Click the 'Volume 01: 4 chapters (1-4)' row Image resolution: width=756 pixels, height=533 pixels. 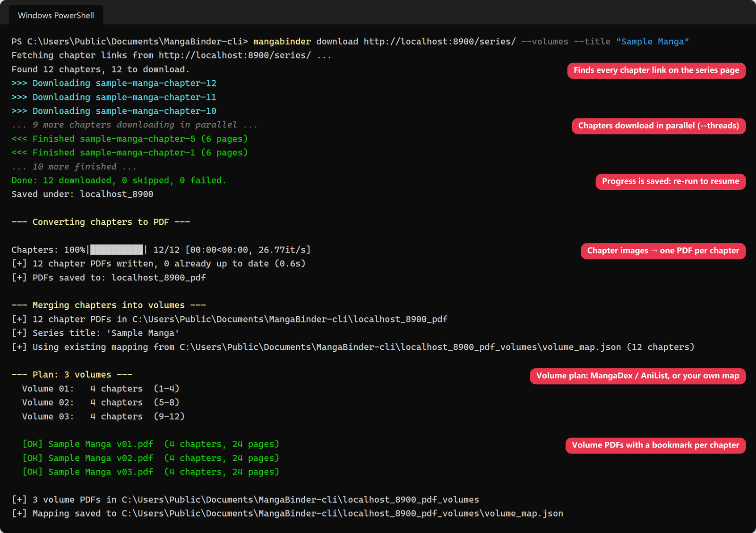click(x=101, y=389)
